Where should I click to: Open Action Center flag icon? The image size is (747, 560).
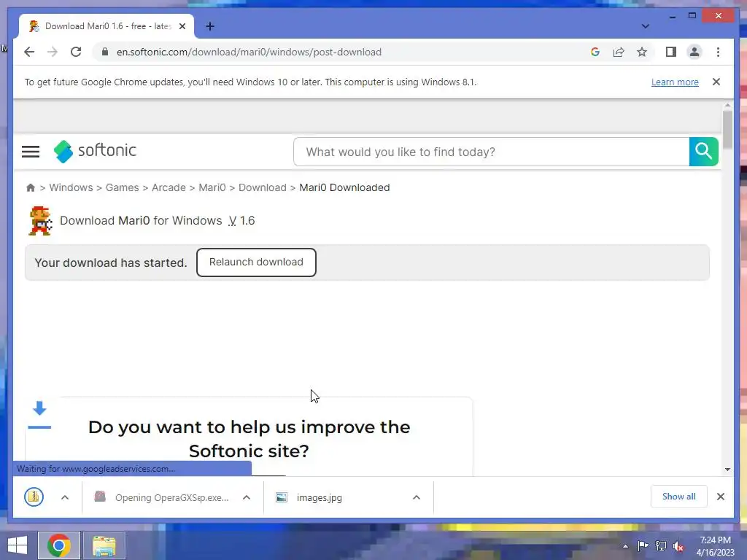[x=643, y=545]
